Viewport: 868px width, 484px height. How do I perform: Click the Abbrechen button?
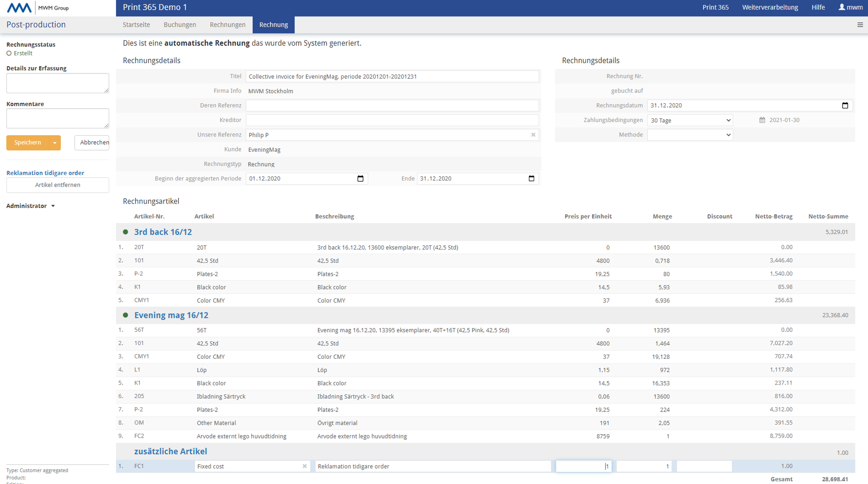point(92,143)
